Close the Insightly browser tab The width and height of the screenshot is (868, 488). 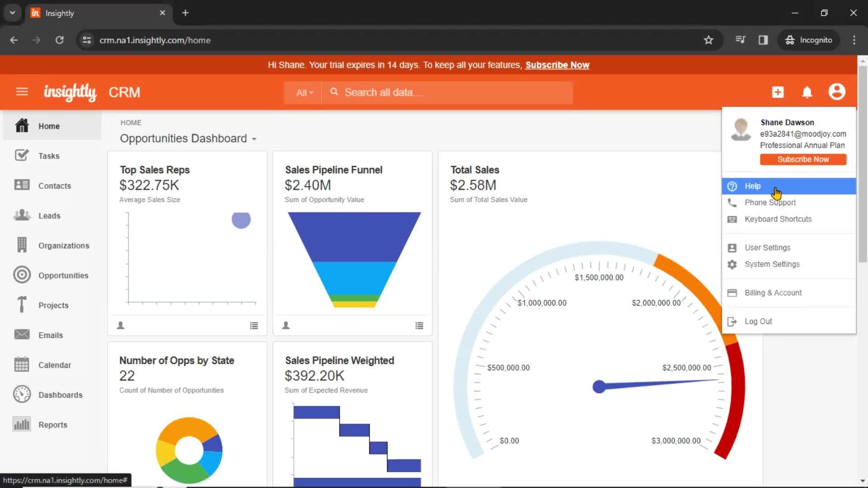tap(162, 13)
